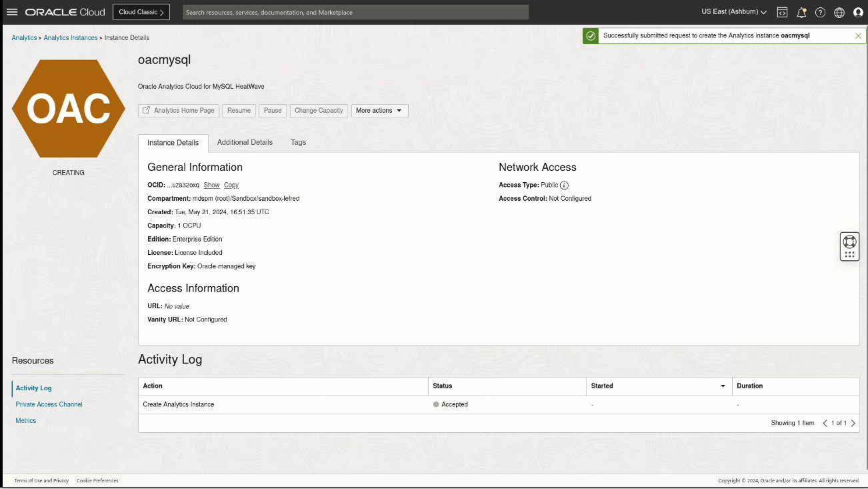Click the Status radio indicator for Accepted
Viewport: 868px width, 489px height.
(x=435, y=404)
